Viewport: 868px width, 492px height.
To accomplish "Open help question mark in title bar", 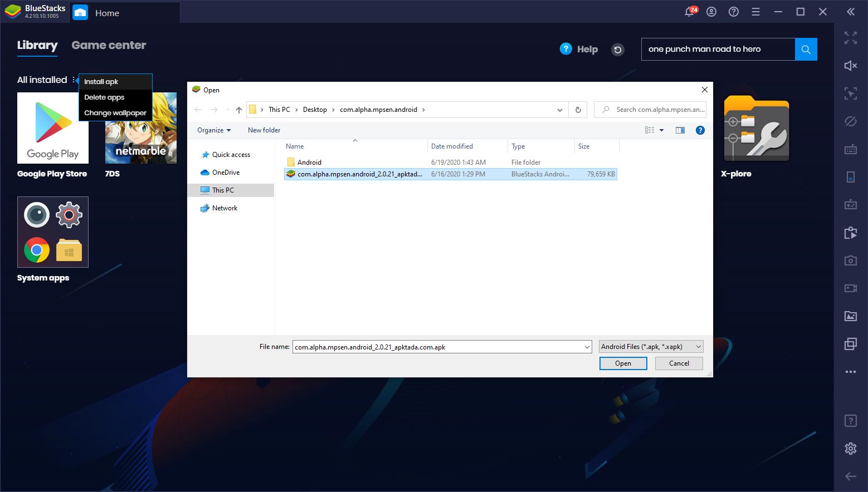I will click(x=734, y=12).
